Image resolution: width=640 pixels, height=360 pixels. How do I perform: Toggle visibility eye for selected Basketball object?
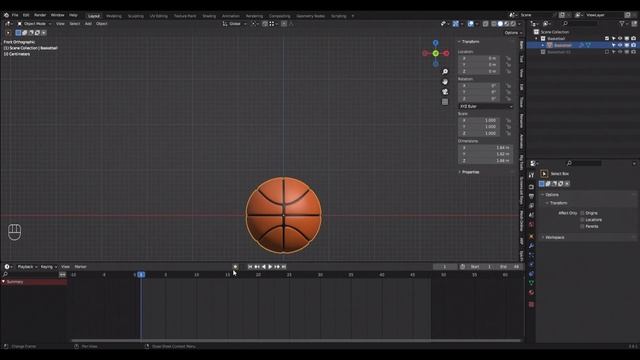point(620,45)
